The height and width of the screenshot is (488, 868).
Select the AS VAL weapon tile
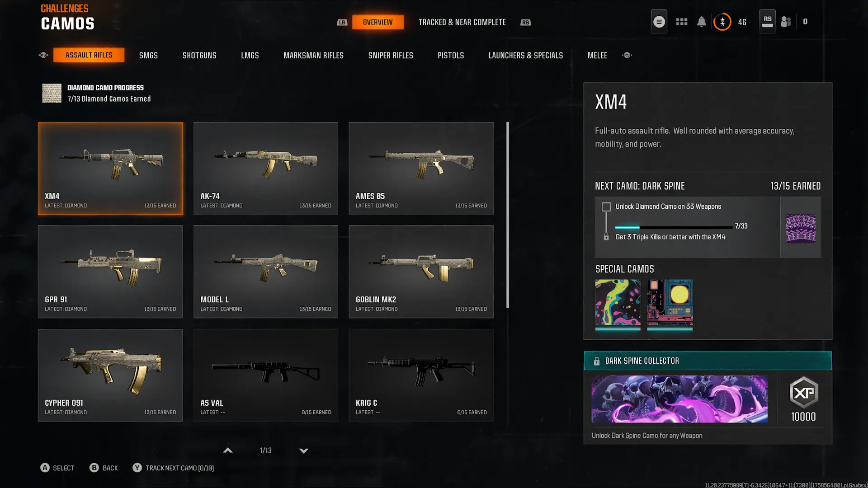[x=266, y=375]
